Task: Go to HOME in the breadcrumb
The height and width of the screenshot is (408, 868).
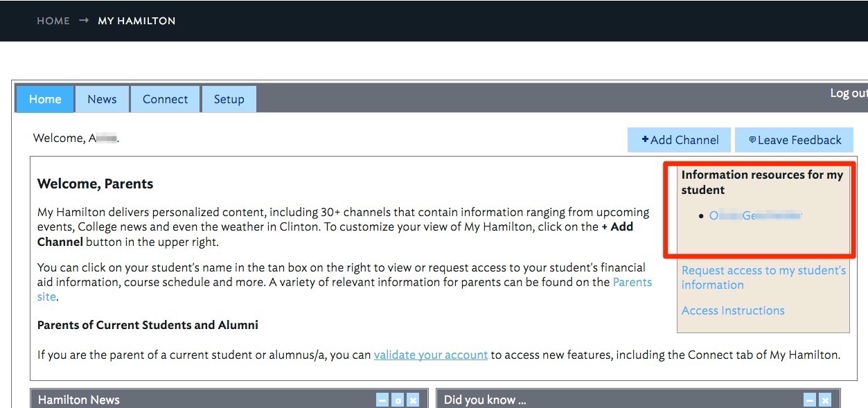Action: tap(53, 21)
